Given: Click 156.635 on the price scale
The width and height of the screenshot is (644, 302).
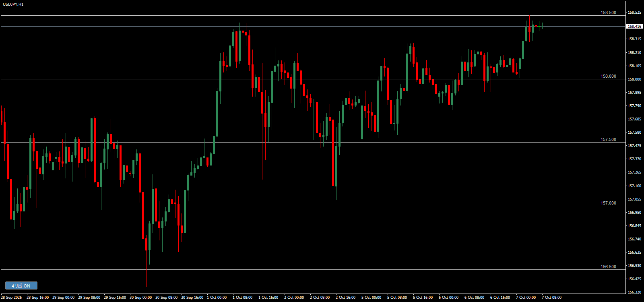Looking at the screenshot, I should [x=634, y=252].
